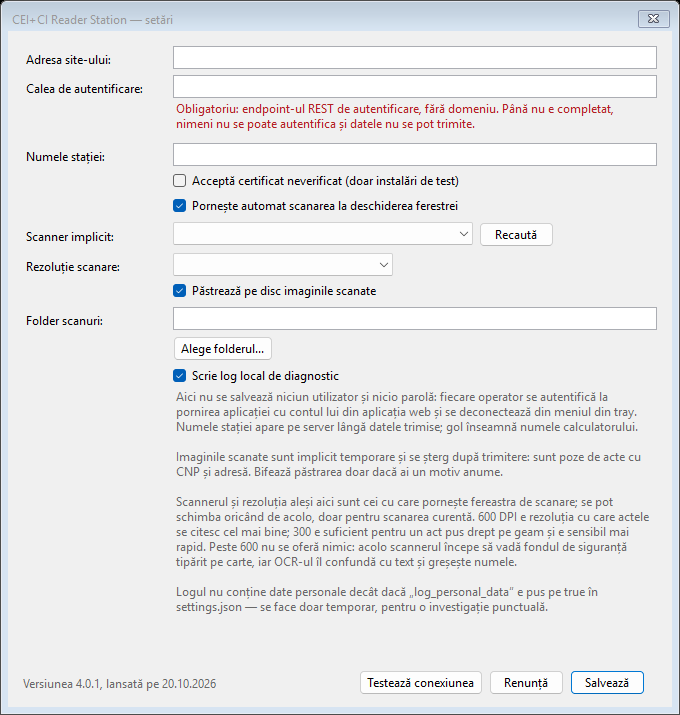Screen dimensions: 680x715
Task: Click the paragraph mentioning settings.json
Action: (387, 600)
